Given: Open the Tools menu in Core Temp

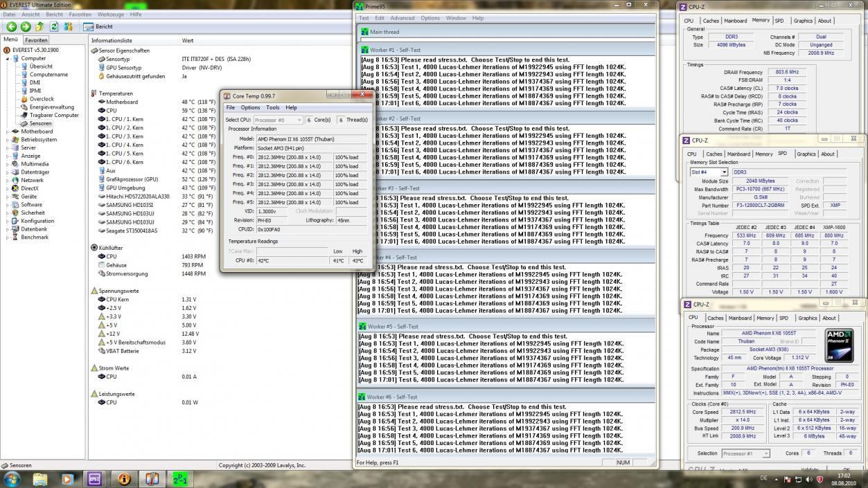Looking at the screenshot, I should [x=273, y=107].
